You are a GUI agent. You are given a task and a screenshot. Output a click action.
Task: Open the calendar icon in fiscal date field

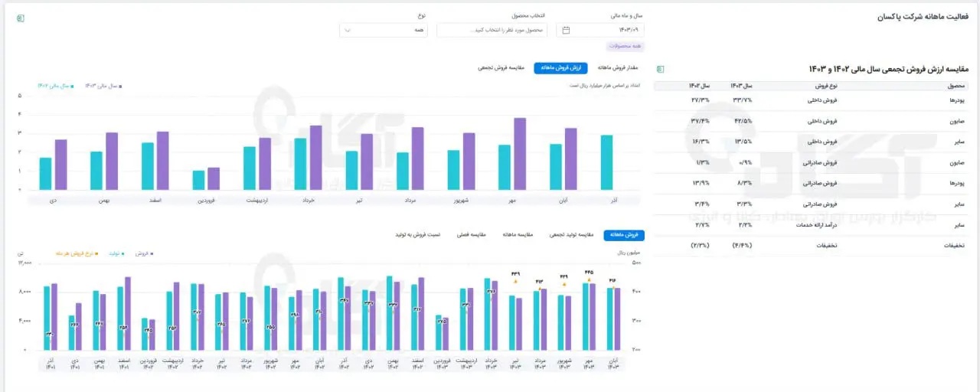pyautogui.click(x=566, y=30)
